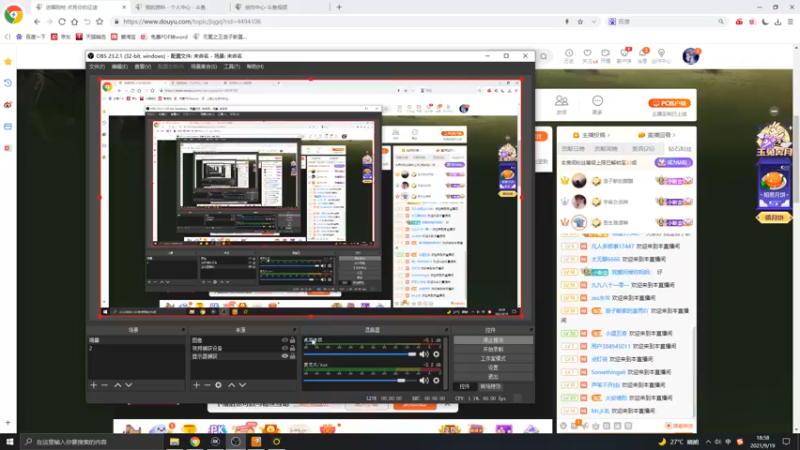
Task: Open the Edit menu in OBS
Action: tap(119, 66)
